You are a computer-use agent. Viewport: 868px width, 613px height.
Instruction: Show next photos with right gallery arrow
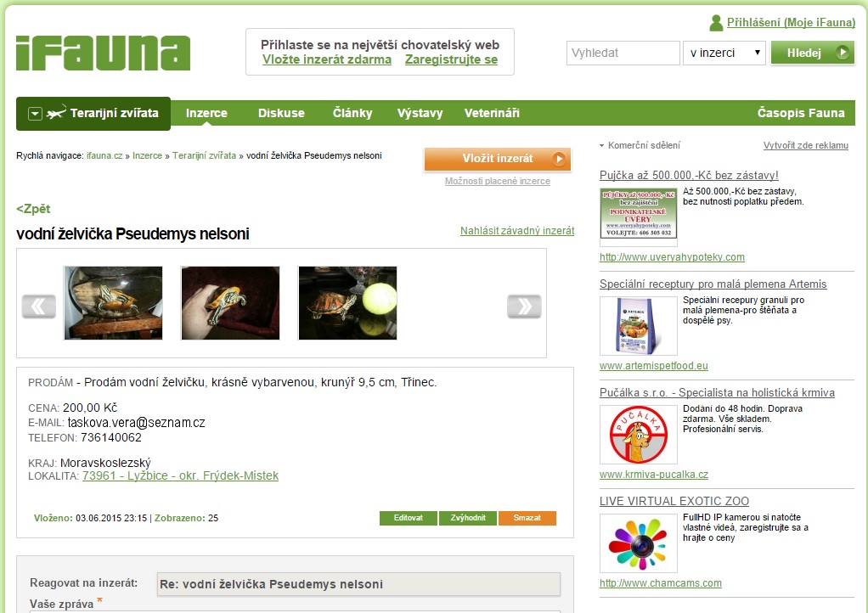click(x=524, y=306)
